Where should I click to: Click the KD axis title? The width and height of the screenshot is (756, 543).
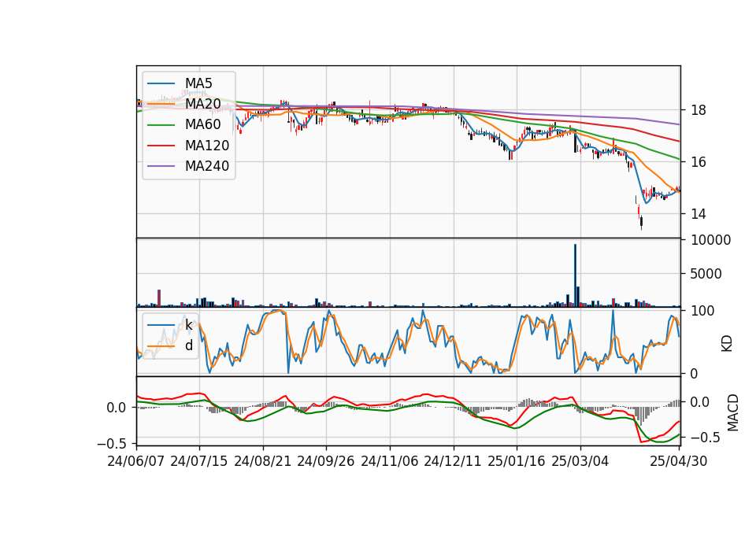pos(727,343)
